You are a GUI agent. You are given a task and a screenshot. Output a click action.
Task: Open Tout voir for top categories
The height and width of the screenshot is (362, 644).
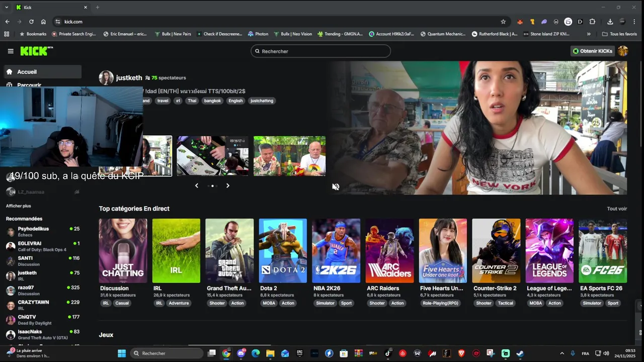tap(617, 209)
